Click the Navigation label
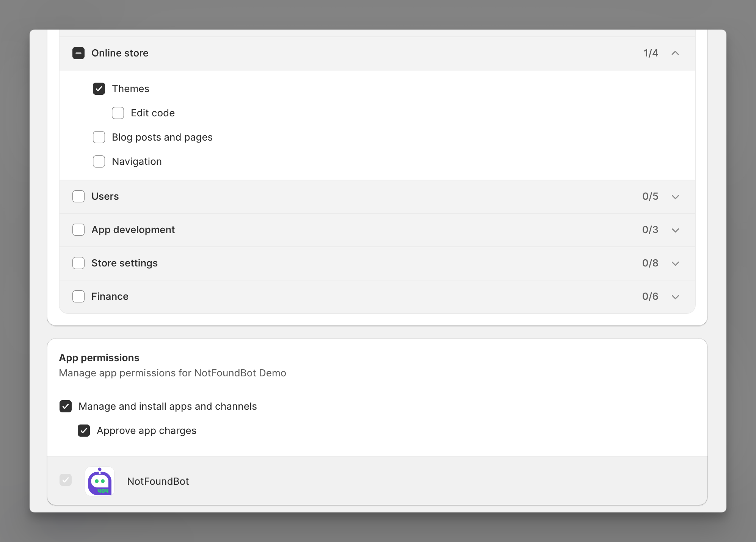 [x=137, y=161]
